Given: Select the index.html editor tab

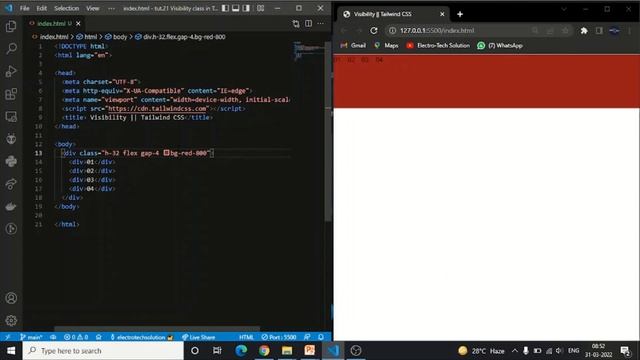Looking at the screenshot, I should tap(54, 24).
